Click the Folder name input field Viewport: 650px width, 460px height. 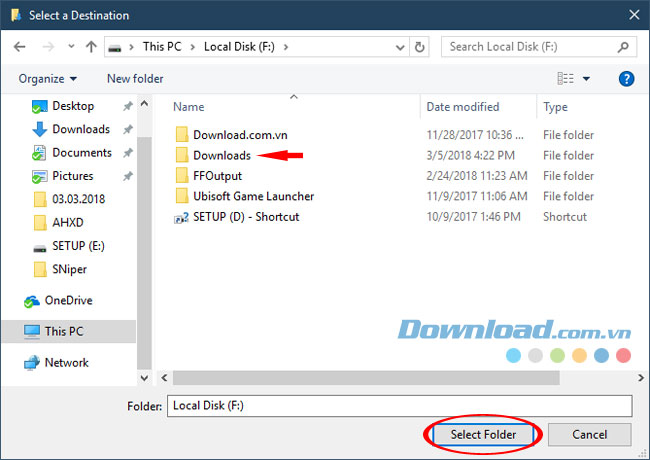[400, 406]
